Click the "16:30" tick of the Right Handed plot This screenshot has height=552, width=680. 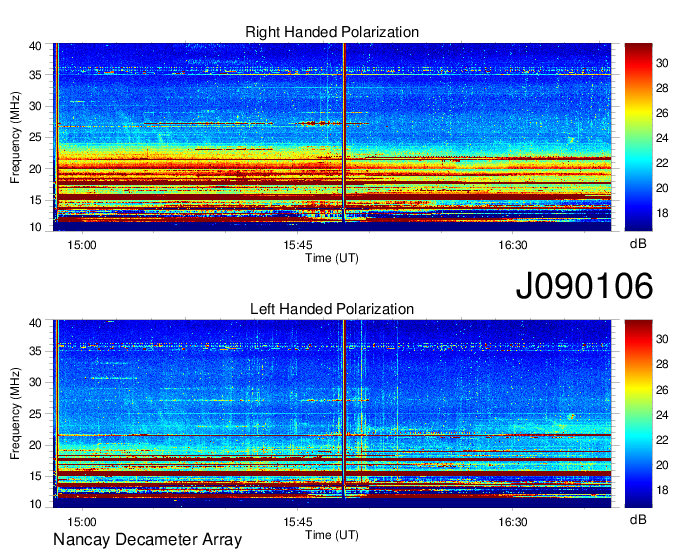tap(513, 245)
